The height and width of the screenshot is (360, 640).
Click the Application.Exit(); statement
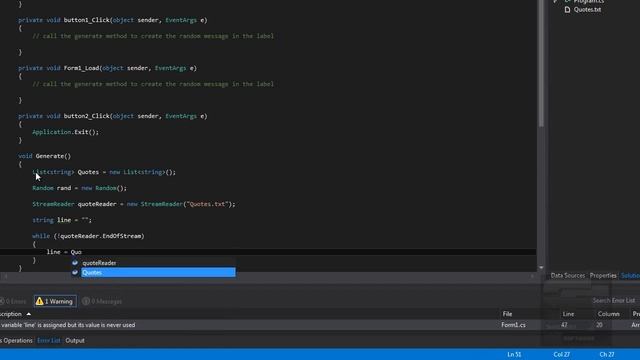(65, 132)
